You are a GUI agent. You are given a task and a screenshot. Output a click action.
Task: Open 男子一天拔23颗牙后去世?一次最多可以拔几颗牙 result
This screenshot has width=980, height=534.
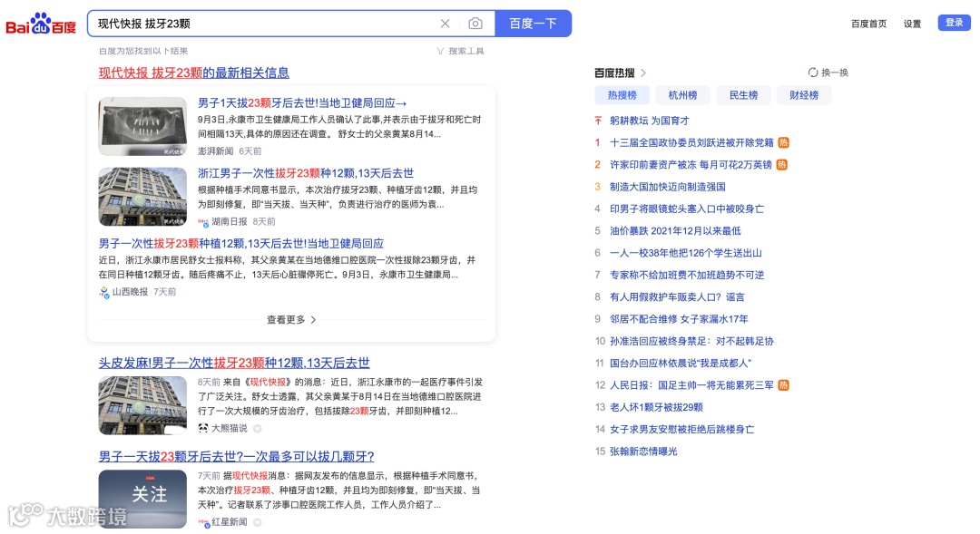pyautogui.click(x=236, y=457)
